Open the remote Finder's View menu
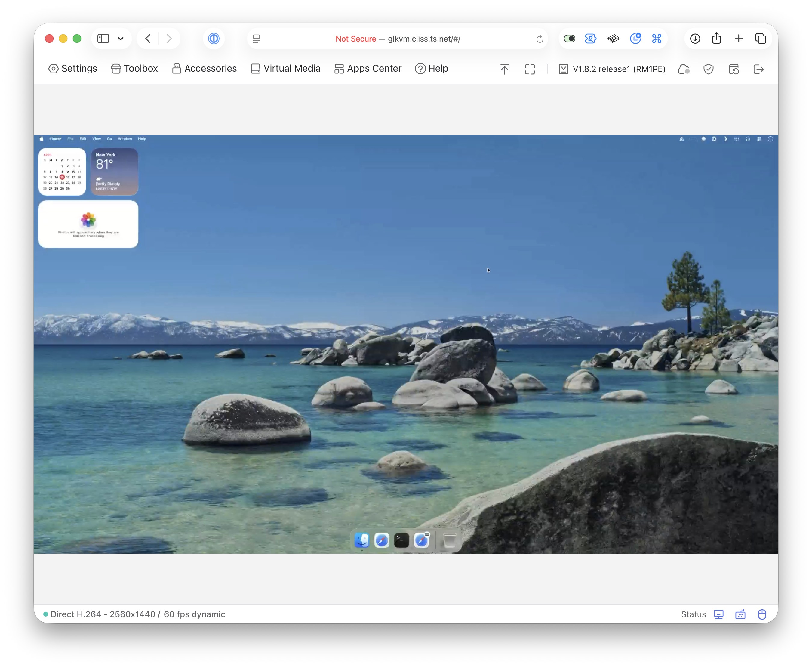The image size is (812, 668). pyautogui.click(x=96, y=139)
